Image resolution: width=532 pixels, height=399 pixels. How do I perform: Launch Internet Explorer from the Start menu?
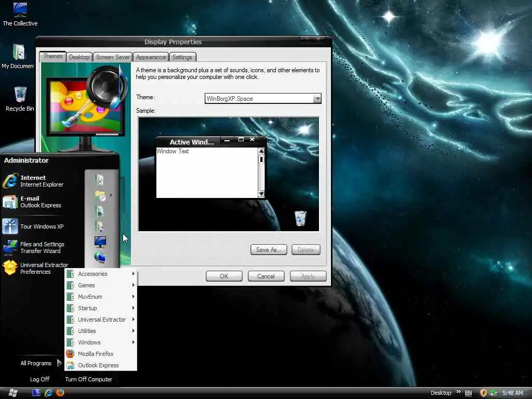tap(34, 181)
